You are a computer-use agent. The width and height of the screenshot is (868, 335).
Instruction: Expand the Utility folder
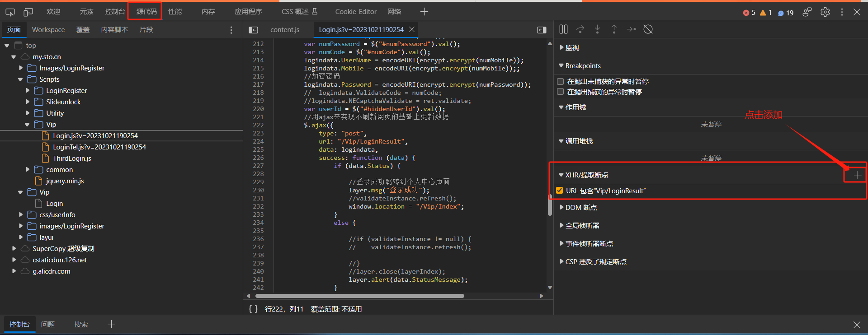[x=28, y=113]
